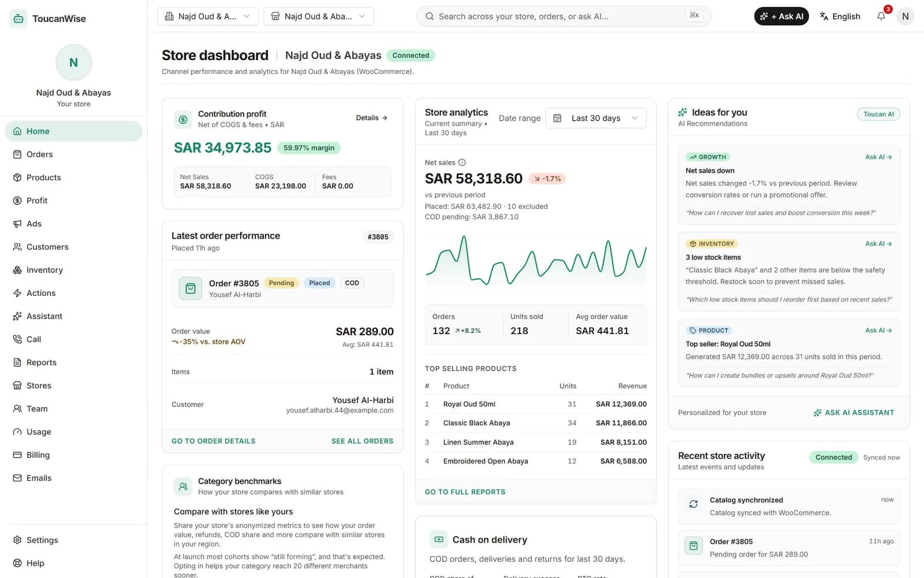
Task: Click GO TO FULL REPORTS link
Action: (465, 492)
